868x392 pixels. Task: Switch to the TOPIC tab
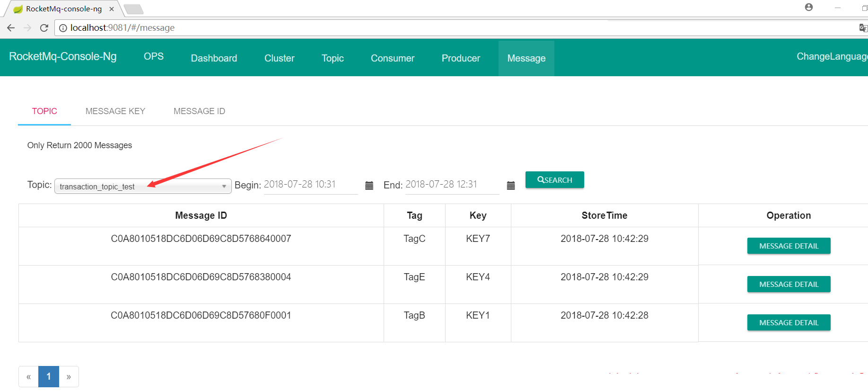44,111
